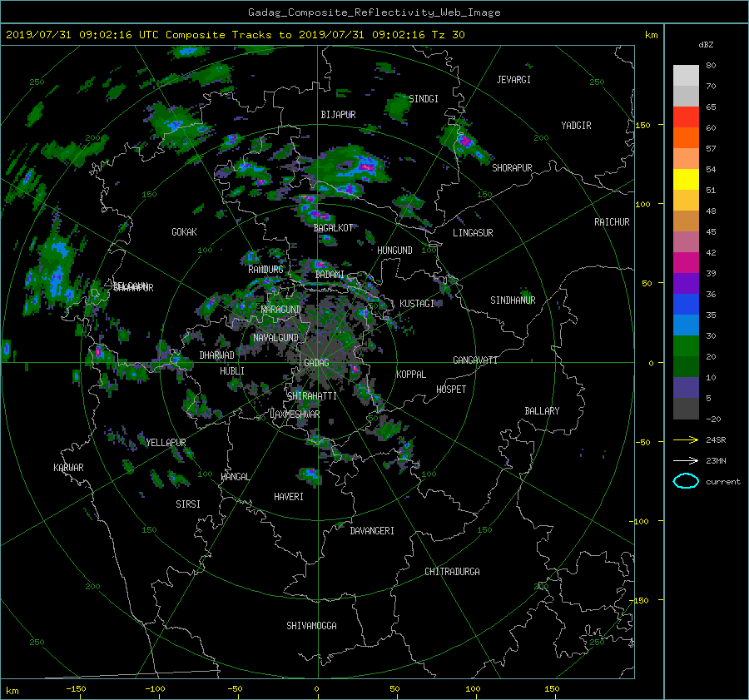749x700 pixels.
Task: Click the RAMDURG city label
Action: pos(265,270)
